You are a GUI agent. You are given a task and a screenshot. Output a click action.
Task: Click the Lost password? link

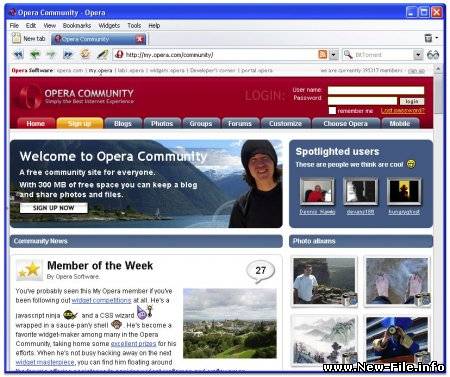[x=403, y=110]
